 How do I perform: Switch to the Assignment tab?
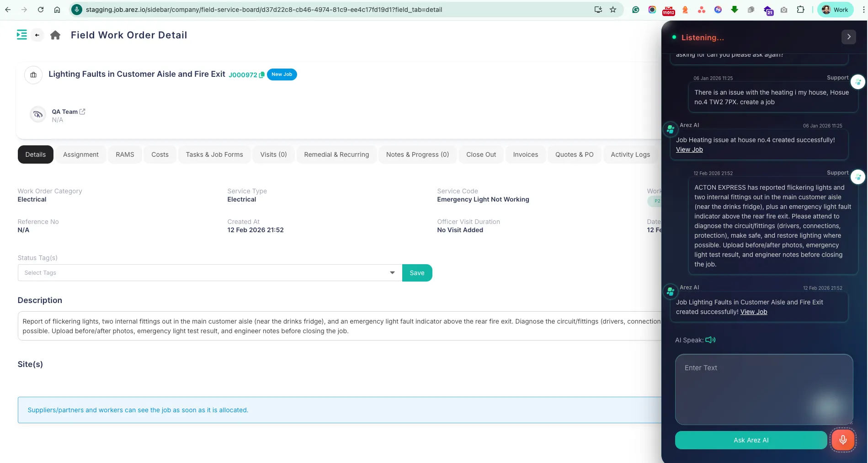[x=80, y=154]
